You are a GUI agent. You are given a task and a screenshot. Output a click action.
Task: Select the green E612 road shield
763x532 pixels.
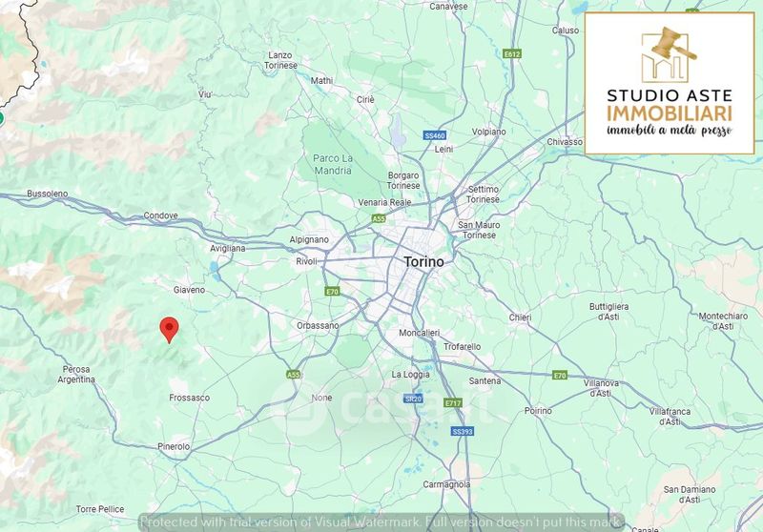coord(512,54)
